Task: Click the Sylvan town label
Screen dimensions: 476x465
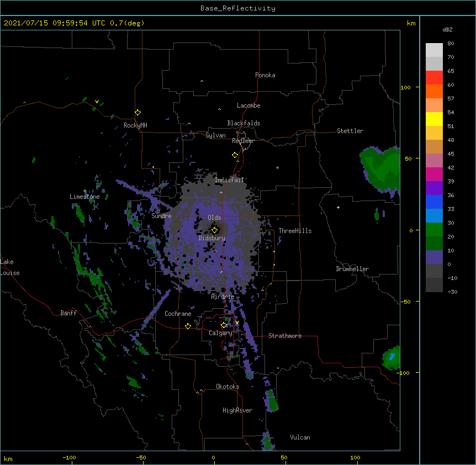Action: [x=215, y=135]
